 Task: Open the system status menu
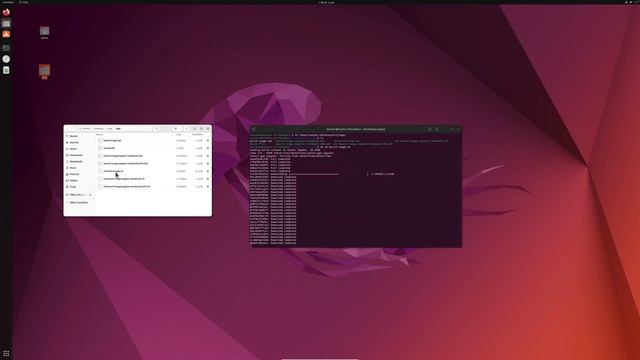click(x=631, y=2)
